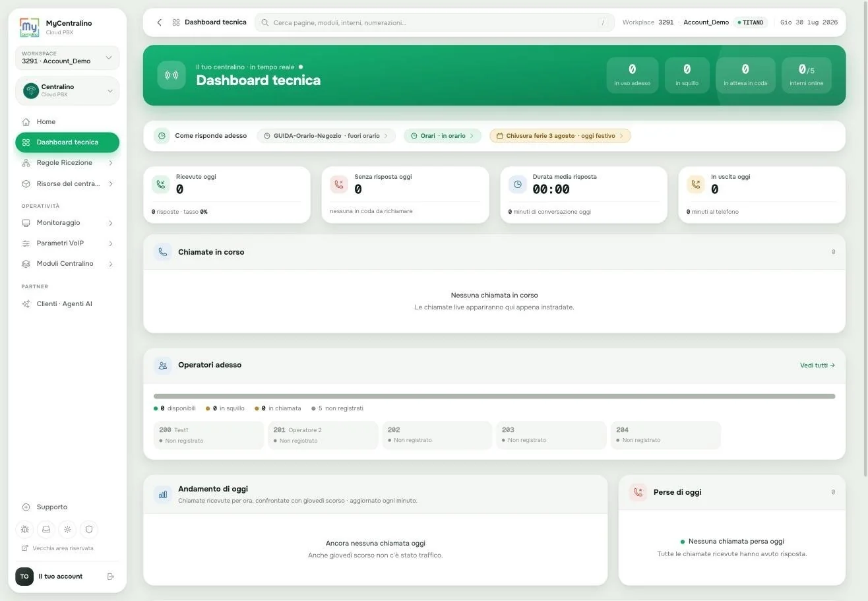
Task: Select operator card 201 Operatore 2
Action: (323, 435)
